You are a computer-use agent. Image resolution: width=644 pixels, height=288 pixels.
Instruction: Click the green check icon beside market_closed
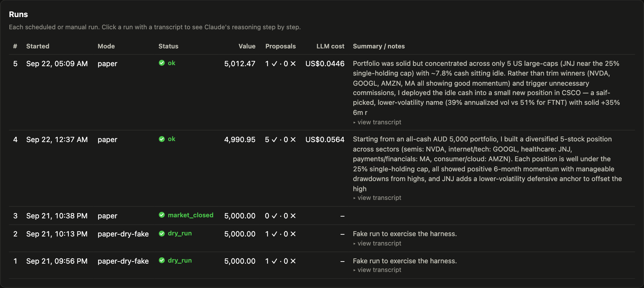pos(162,215)
